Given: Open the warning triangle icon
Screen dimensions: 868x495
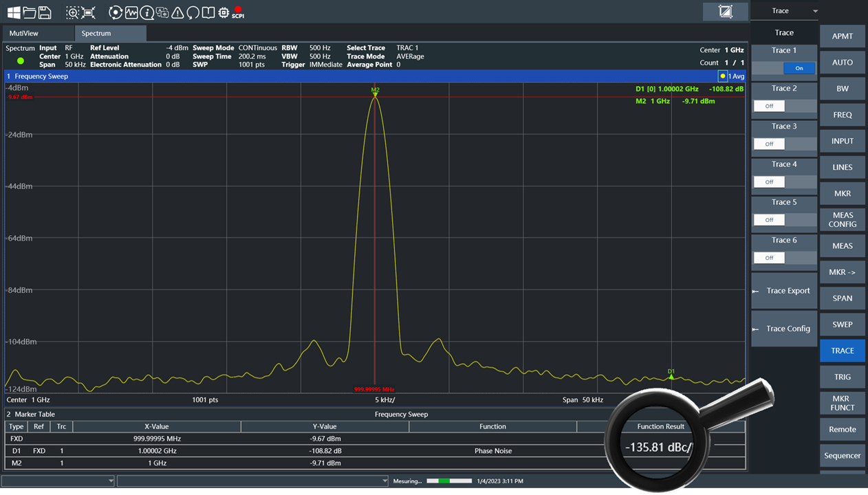Looking at the screenshot, I should click(177, 12).
